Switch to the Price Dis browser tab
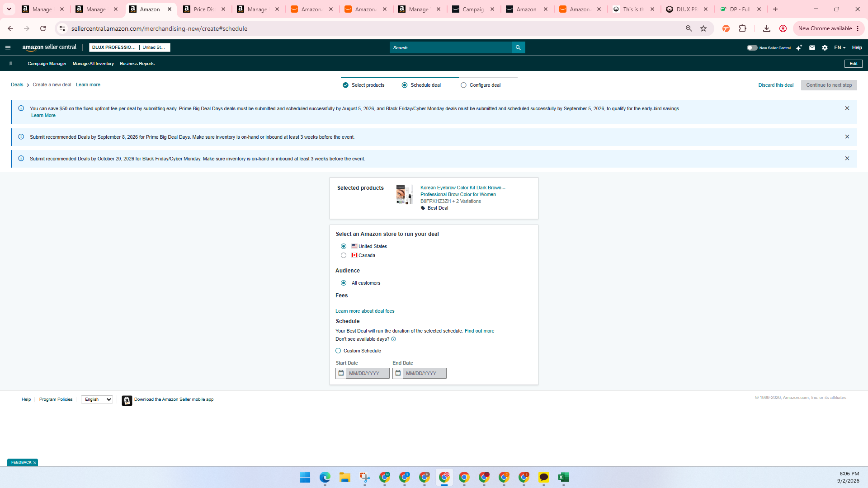This screenshot has width=868, height=488. [x=204, y=9]
